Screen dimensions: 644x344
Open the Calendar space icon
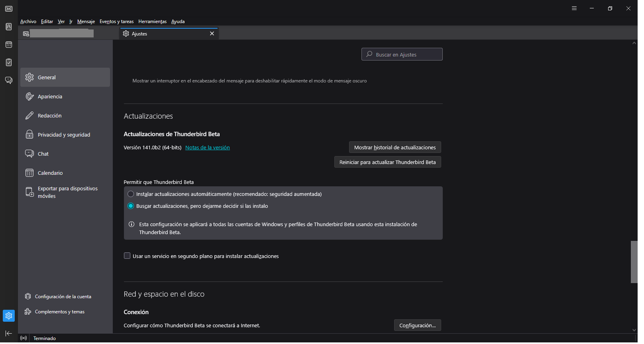[9, 45]
